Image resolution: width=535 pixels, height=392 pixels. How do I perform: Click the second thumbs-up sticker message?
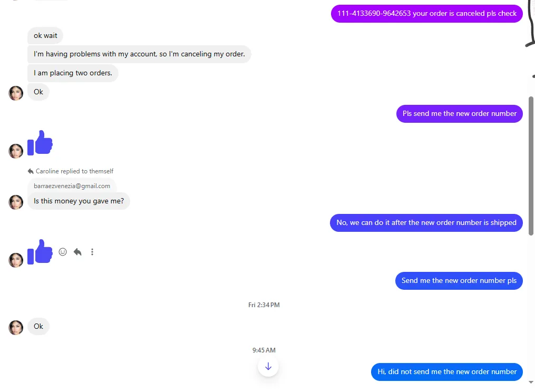(x=40, y=252)
